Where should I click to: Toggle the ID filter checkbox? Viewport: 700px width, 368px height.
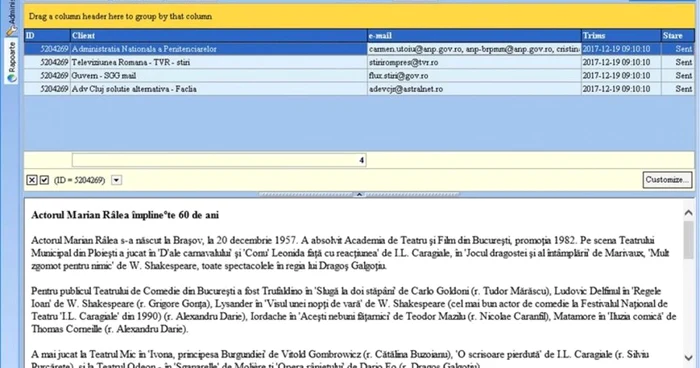click(x=44, y=180)
